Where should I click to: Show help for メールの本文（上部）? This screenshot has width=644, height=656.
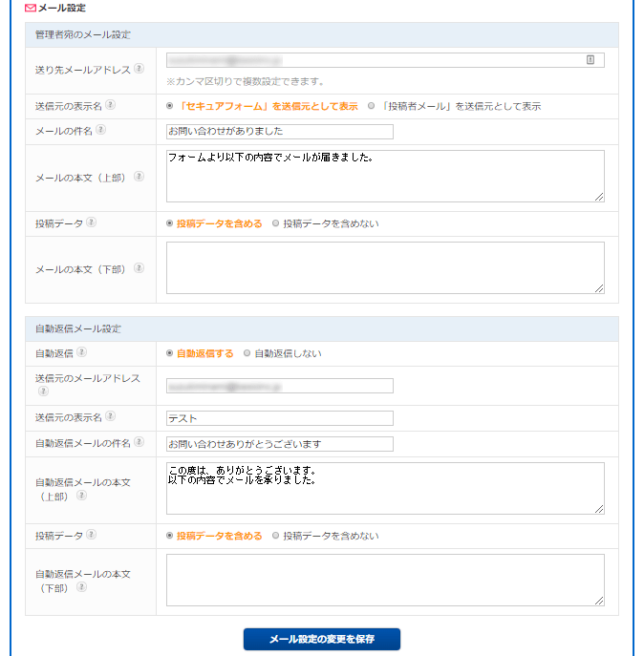pyautogui.click(x=139, y=176)
